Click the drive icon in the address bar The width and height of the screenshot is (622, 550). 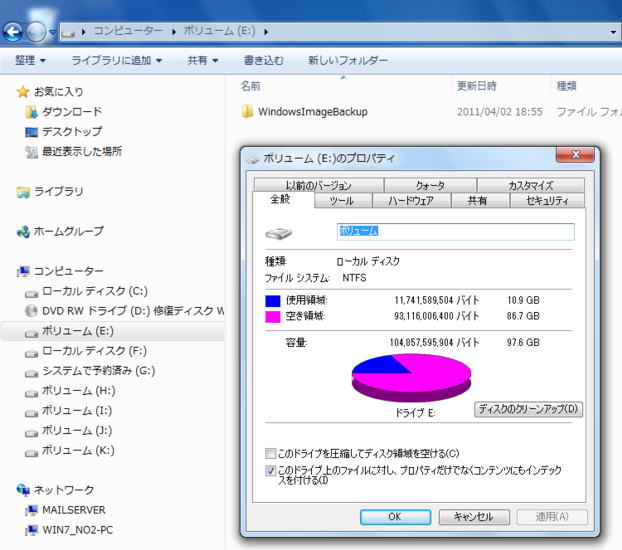click(x=68, y=33)
